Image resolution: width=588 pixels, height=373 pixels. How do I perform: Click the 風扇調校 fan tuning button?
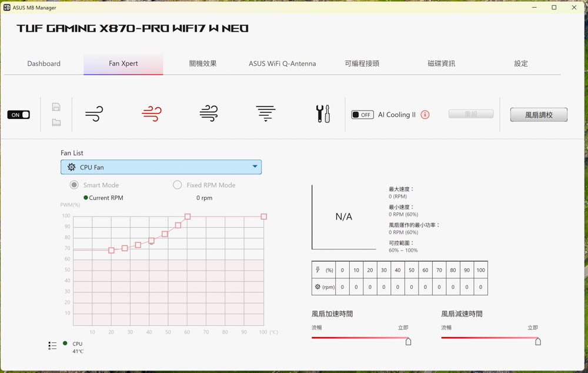pos(539,115)
